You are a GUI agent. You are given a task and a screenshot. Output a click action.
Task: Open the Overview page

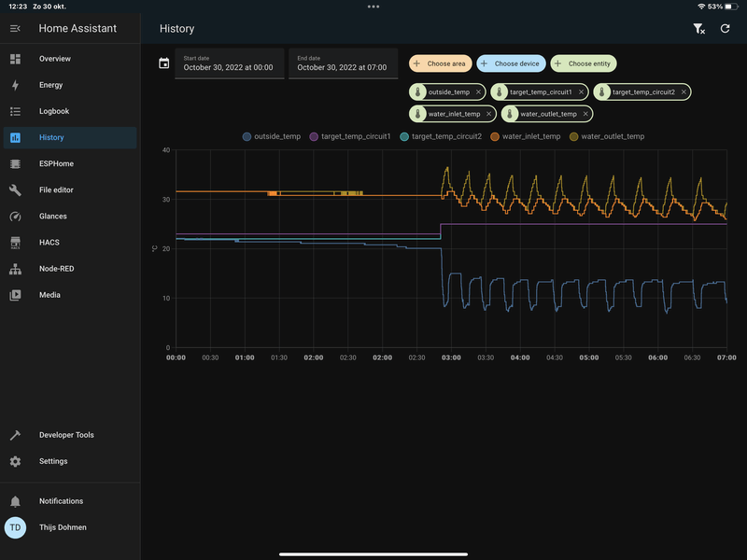[70, 59]
